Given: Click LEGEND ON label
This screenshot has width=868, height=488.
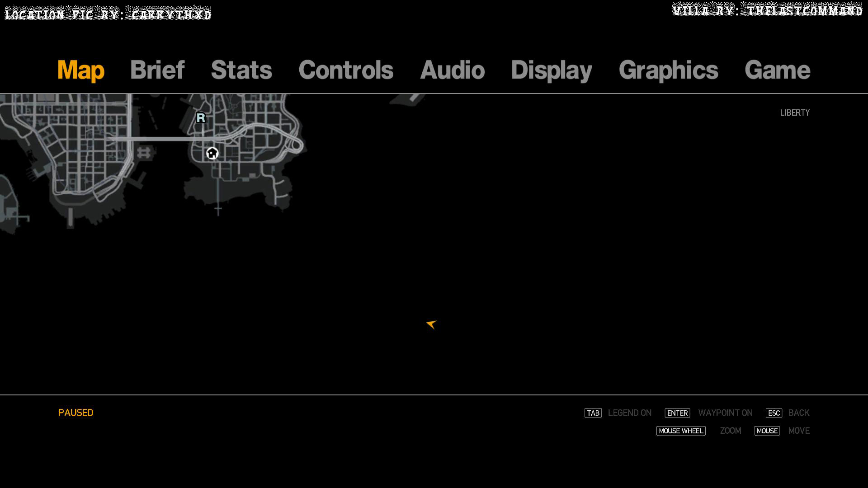Looking at the screenshot, I should [629, 413].
